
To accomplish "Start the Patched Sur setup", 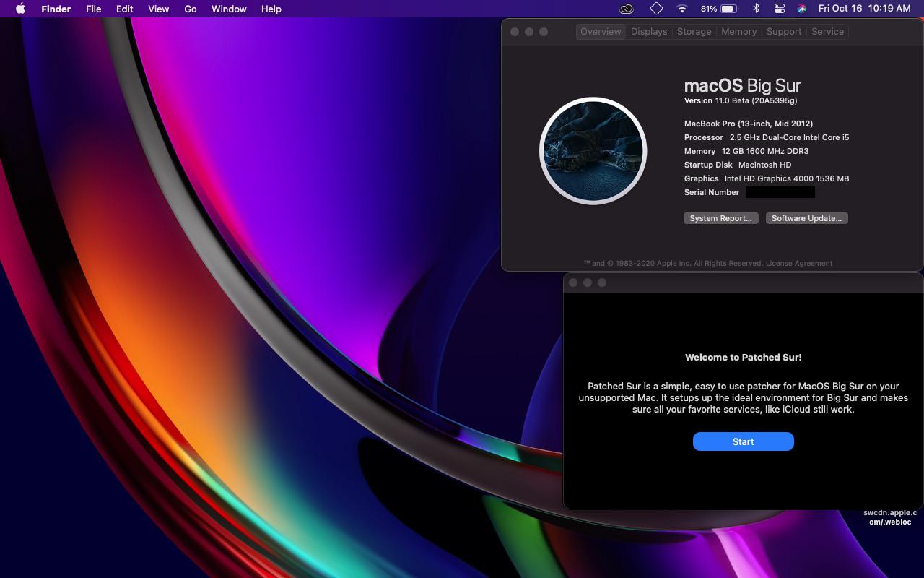I will tap(743, 441).
